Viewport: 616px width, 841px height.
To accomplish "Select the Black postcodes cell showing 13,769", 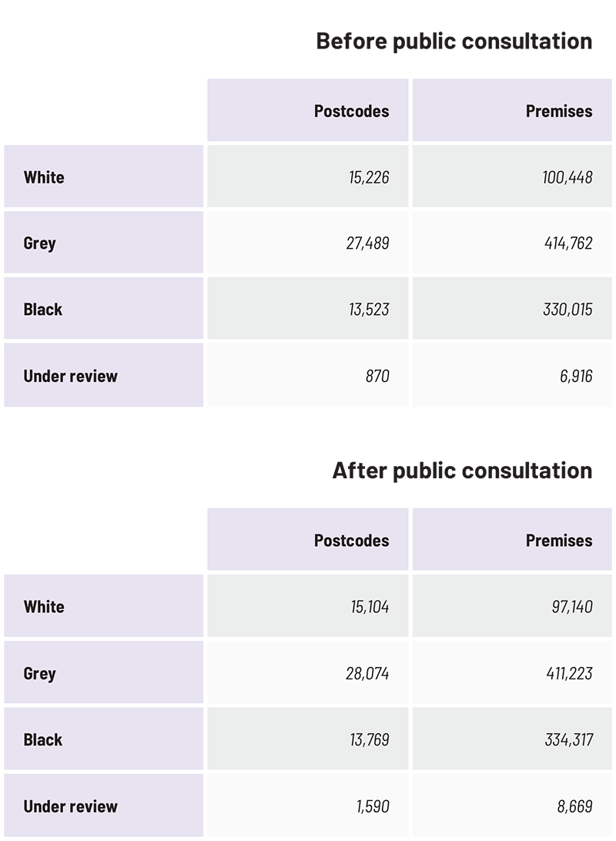I will (x=368, y=740).
